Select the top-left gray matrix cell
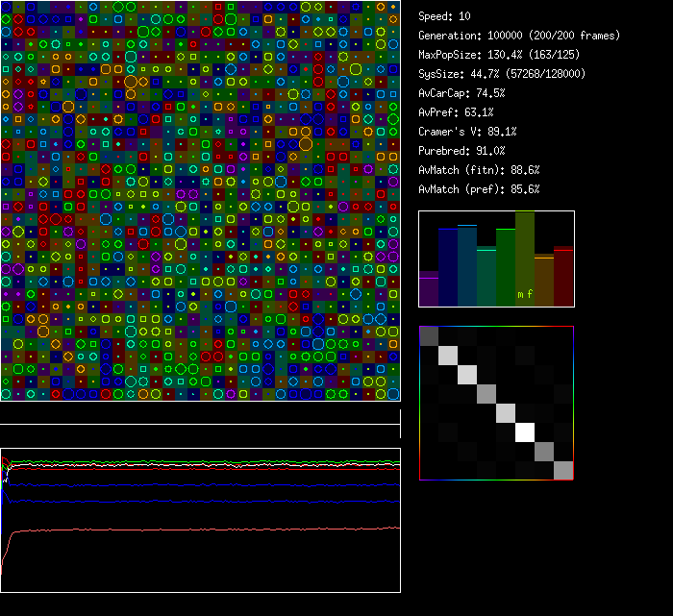673x616 pixels. point(429,335)
